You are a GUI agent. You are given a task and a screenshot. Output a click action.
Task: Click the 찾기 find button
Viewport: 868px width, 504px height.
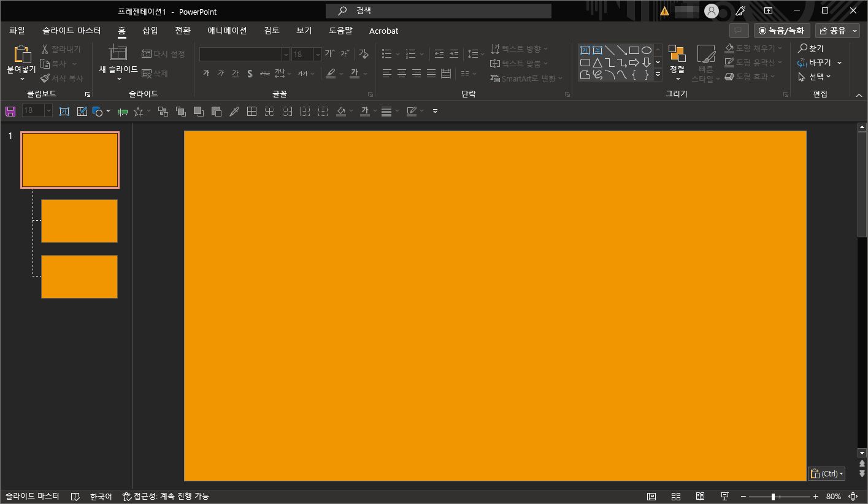(x=811, y=48)
